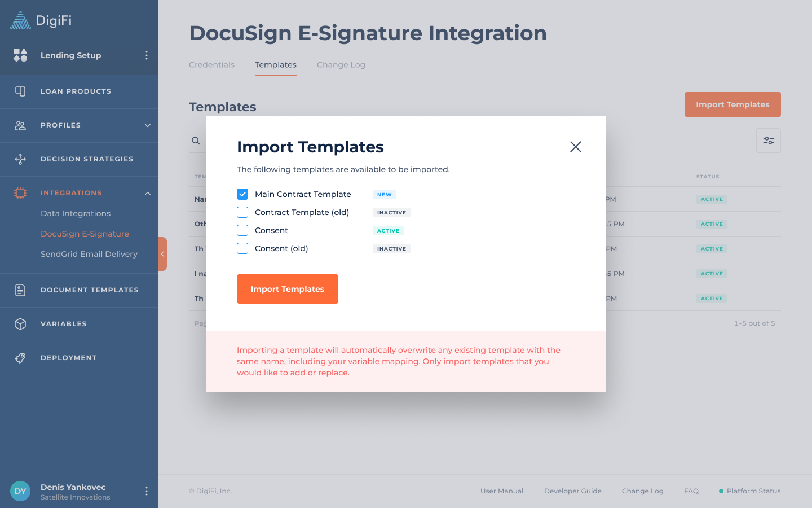Open Deployment menu item
The height and width of the screenshot is (508, 812).
79,358
